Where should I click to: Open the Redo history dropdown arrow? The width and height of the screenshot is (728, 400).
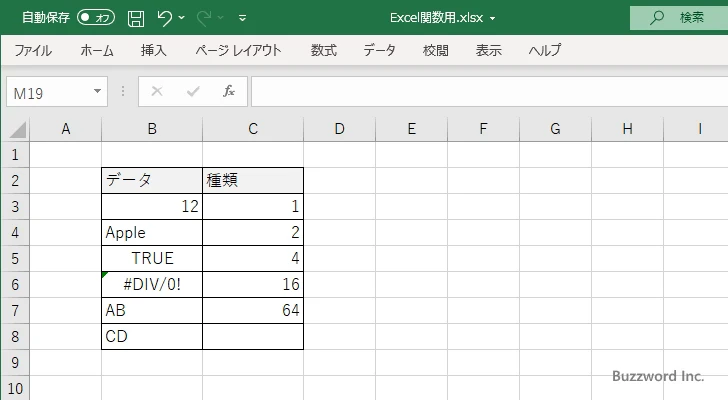[x=221, y=18]
